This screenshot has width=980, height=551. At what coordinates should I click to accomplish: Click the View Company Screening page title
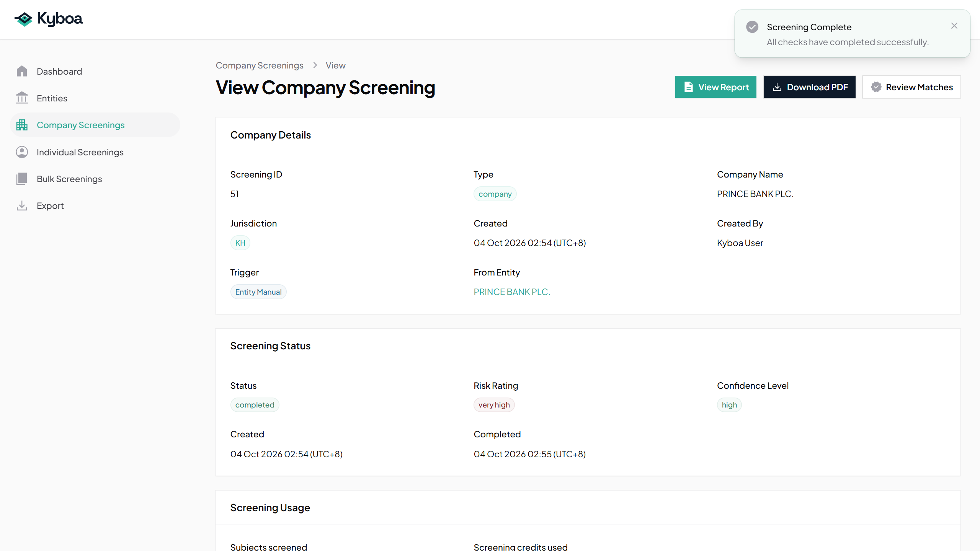[x=325, y=88]
